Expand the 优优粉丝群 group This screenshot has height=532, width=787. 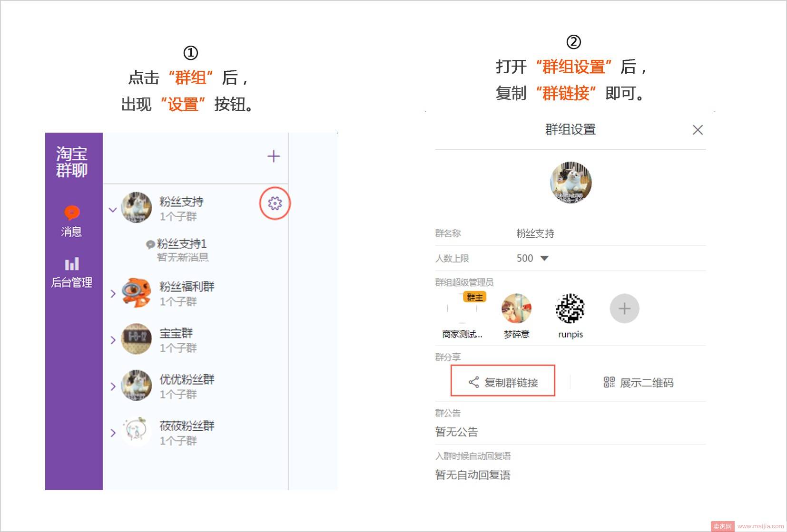tap(113, 387)
